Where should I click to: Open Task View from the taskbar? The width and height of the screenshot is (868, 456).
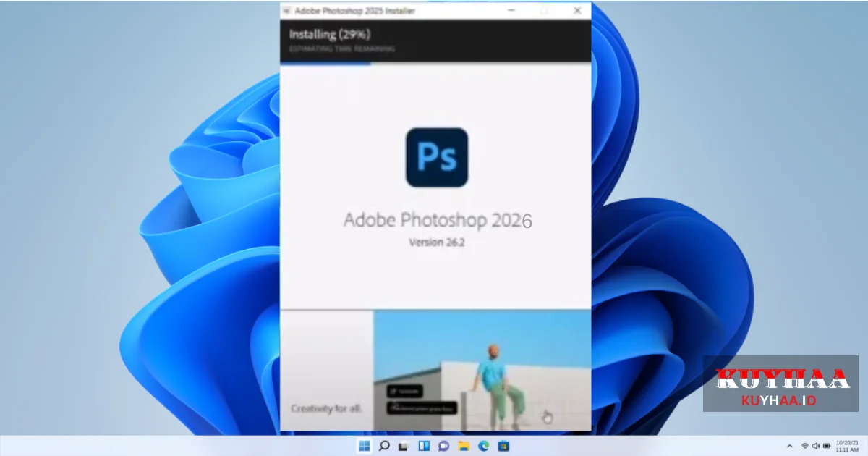pos(403,446)
